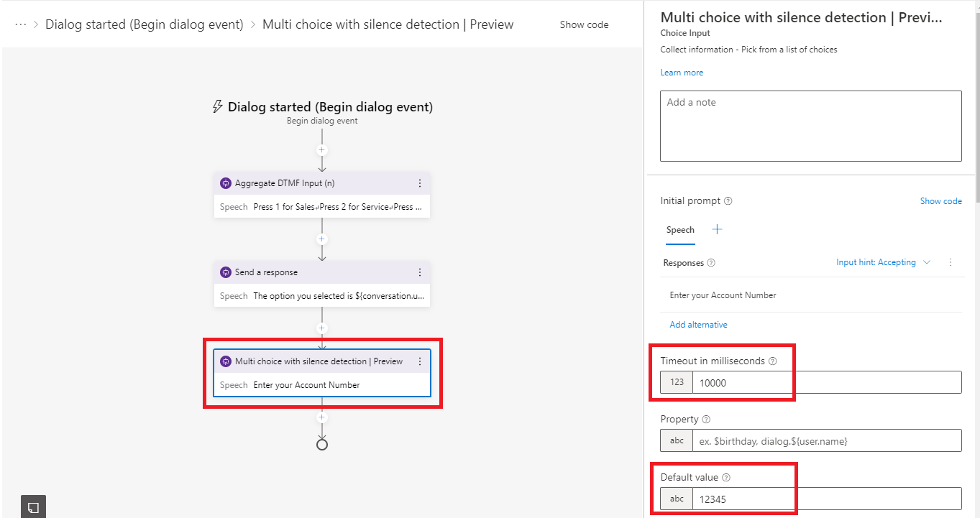
Task: Open Timeout field type selector labeled 123
Action: pyautogui.click(x=677, y=382)
